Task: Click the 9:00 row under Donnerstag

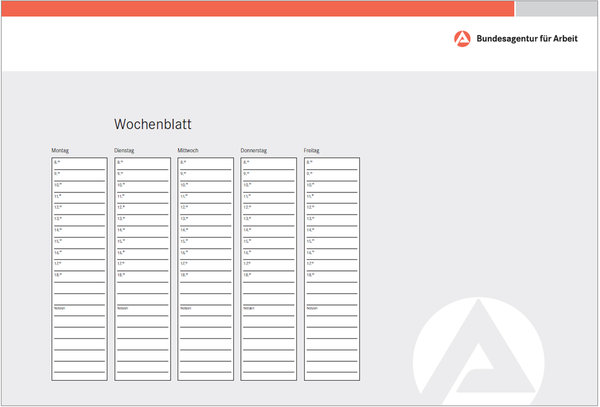Action: (x=268, y=174)
